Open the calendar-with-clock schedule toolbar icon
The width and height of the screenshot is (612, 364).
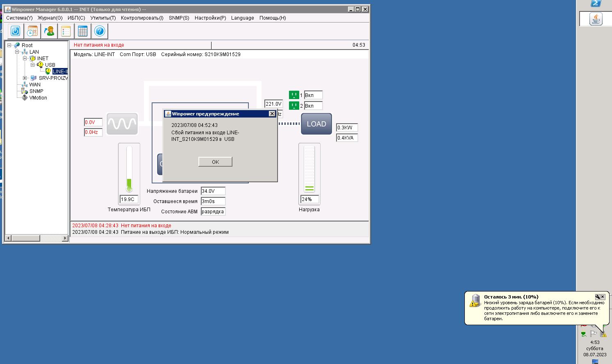coord(32,31)
